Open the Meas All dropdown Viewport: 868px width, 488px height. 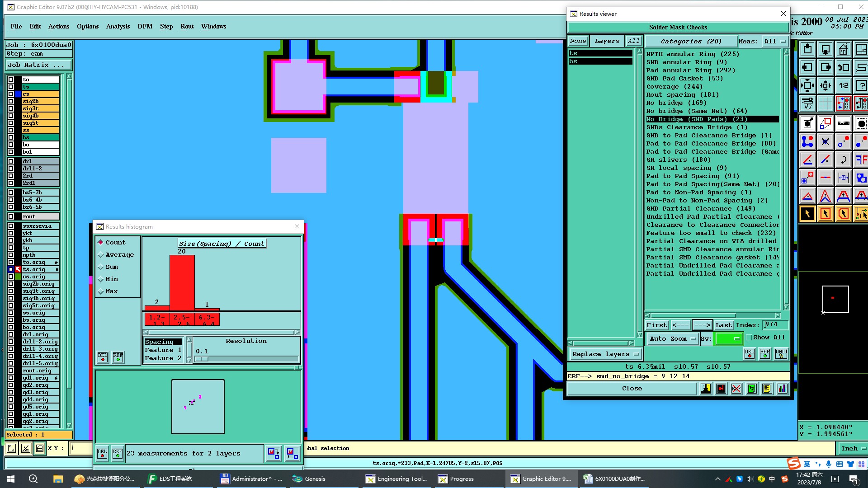[774, 41]
